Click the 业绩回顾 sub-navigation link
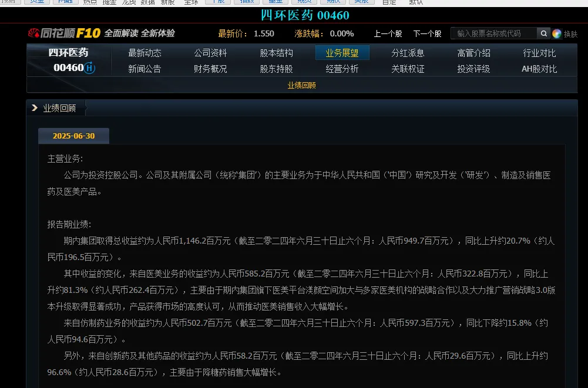 click(x=301, y=86)
